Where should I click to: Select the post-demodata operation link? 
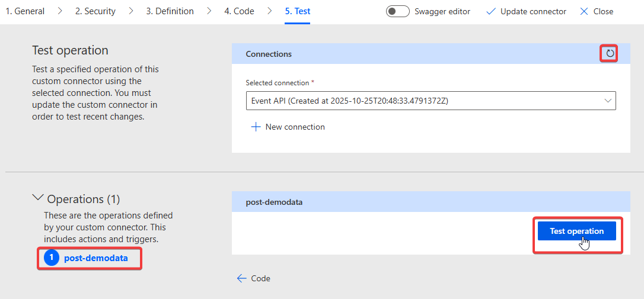point(95,258)
